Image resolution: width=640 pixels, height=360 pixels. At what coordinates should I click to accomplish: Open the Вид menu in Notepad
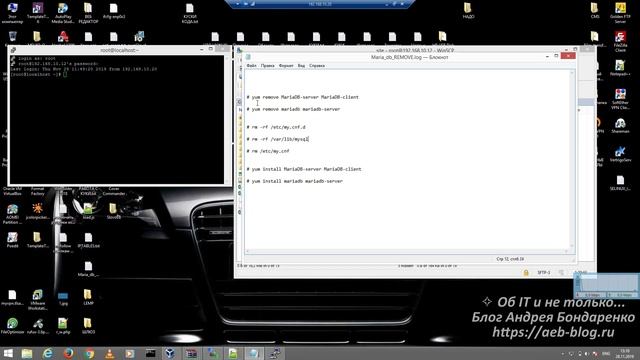coord(301,65)
